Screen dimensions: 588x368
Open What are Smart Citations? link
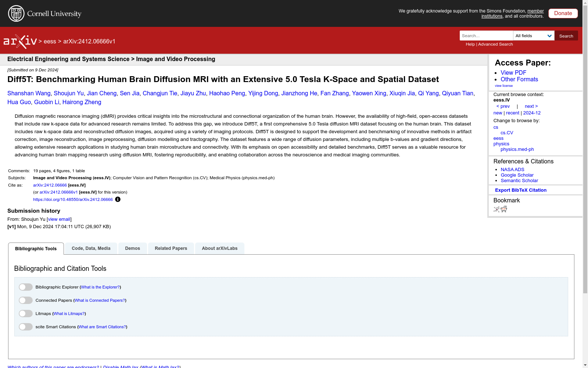102,327
